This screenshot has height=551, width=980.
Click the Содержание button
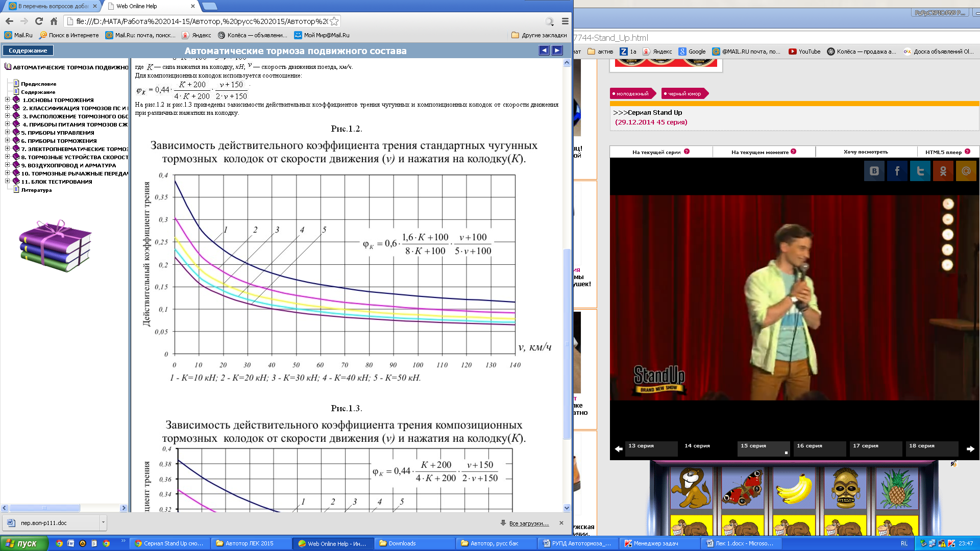click(28, 51)
